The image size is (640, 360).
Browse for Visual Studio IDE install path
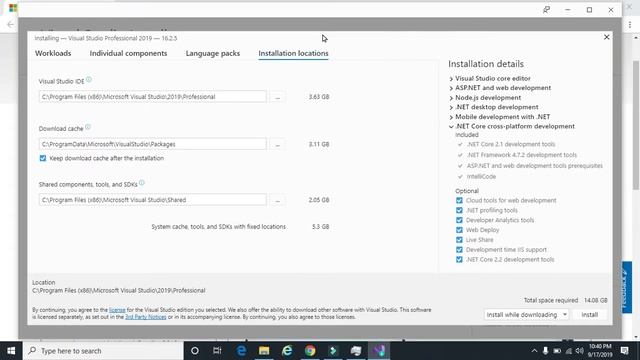(278, 97)
